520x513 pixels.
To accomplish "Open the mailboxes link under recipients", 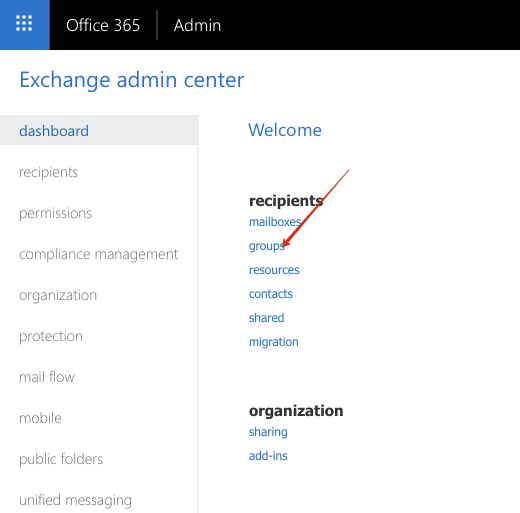I will coord(275,222).
